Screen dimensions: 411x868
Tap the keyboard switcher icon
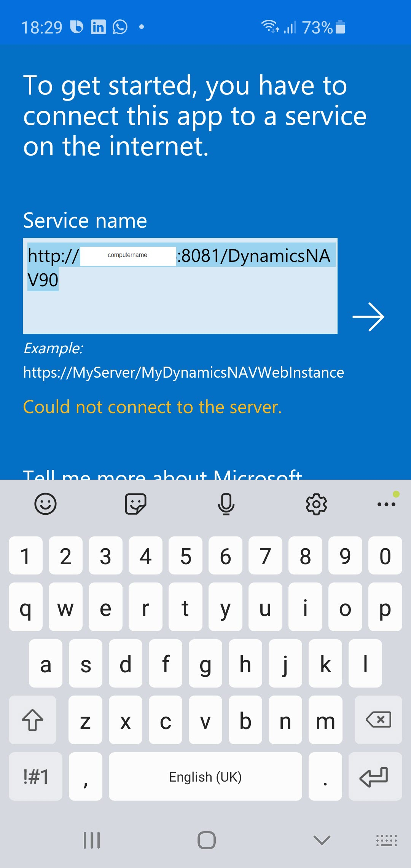click(387, 840)
